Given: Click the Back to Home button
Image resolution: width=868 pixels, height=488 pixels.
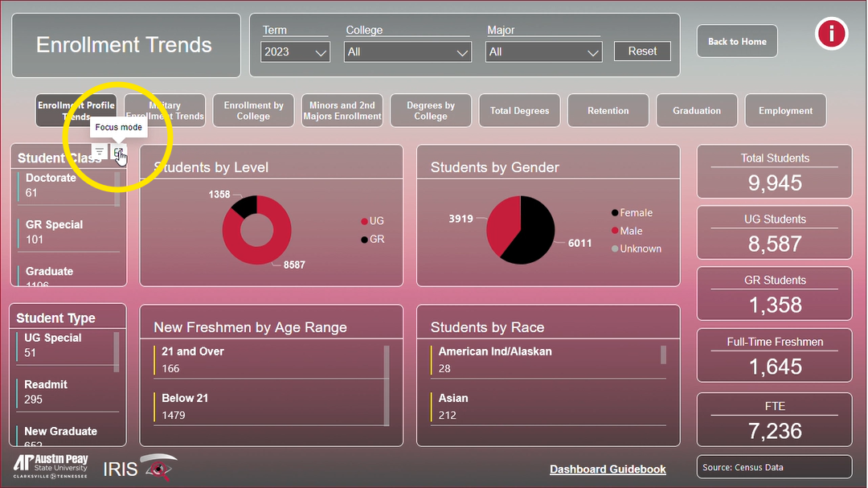Looking at the screenshot, I should (737, 42).
